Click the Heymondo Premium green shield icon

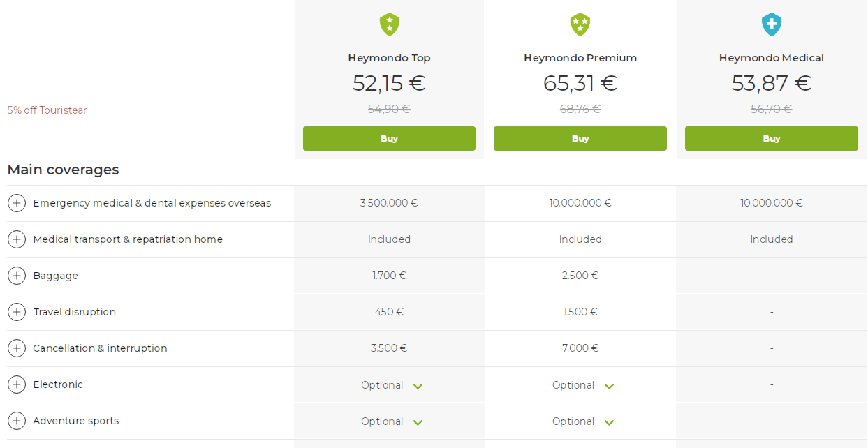click(580, 24)
